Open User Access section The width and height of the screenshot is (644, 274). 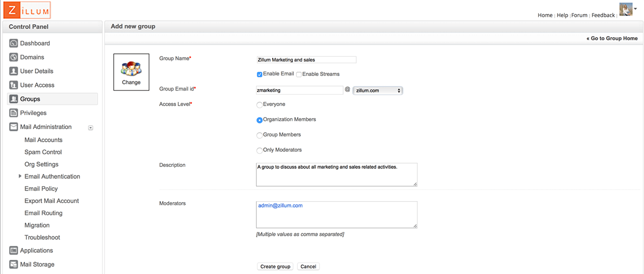tap(37, 85)
